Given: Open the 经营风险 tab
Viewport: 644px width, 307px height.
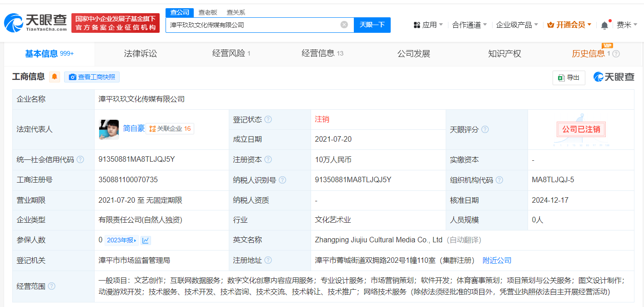Looking at the screenshot, I should click(x=231, y=54).
